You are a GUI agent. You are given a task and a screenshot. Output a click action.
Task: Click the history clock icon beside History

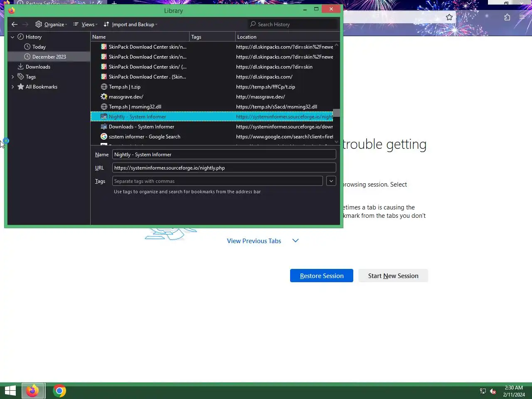21,37
